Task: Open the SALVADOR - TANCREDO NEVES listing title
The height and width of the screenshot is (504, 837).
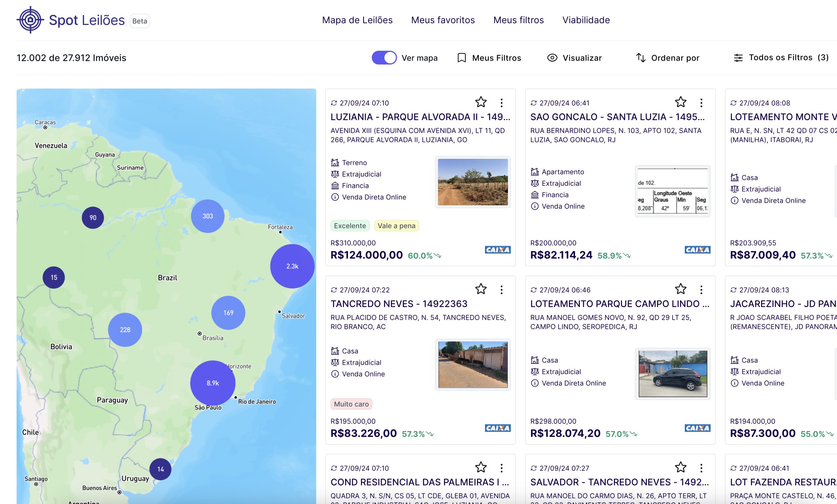Action: click(x=619, y=482)
